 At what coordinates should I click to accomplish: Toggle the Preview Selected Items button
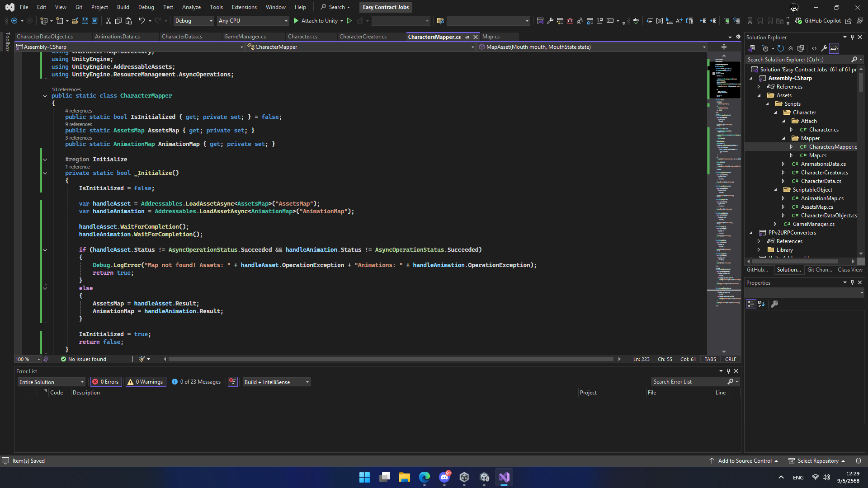click(233, 382)
